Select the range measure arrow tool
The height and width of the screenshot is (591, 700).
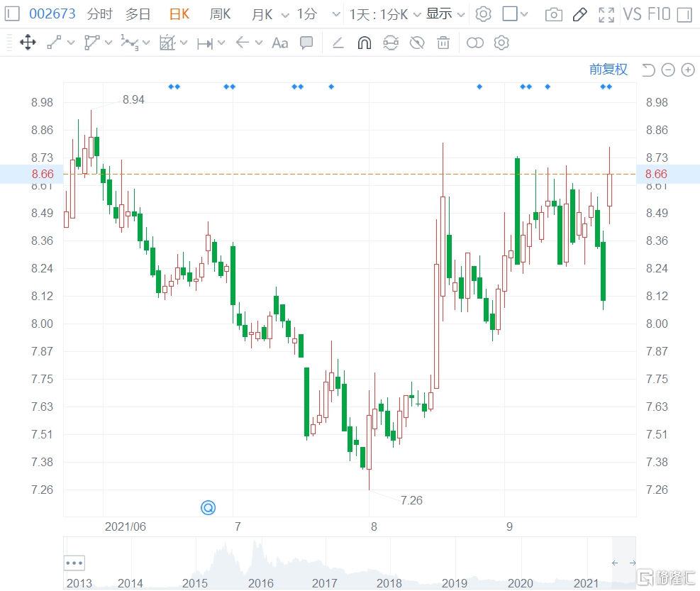click(x=206, y=43)
